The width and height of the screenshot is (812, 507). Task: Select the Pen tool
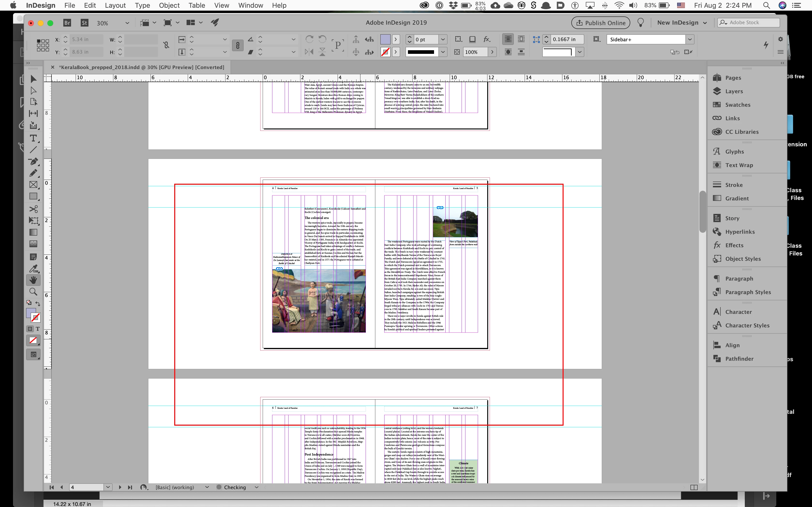tap(33, 162)
